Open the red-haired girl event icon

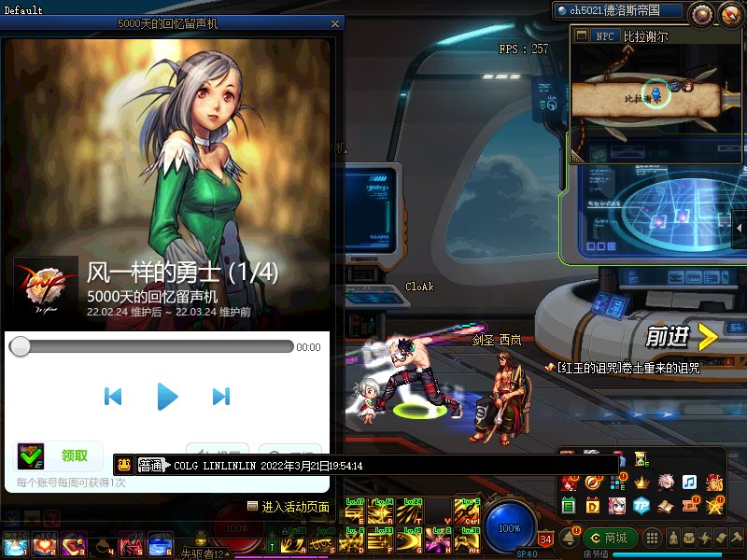(x=569, y=483)
